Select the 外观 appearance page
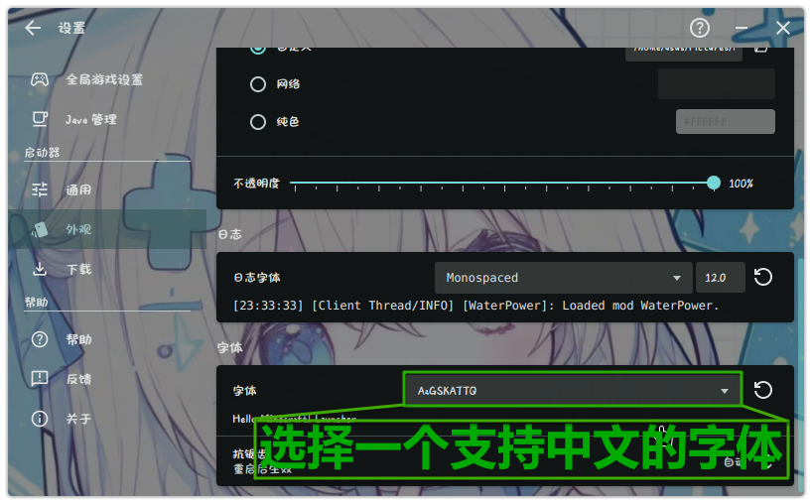This screenshot has width=812, height=504. pyautogui.click(x=108, y=229)
